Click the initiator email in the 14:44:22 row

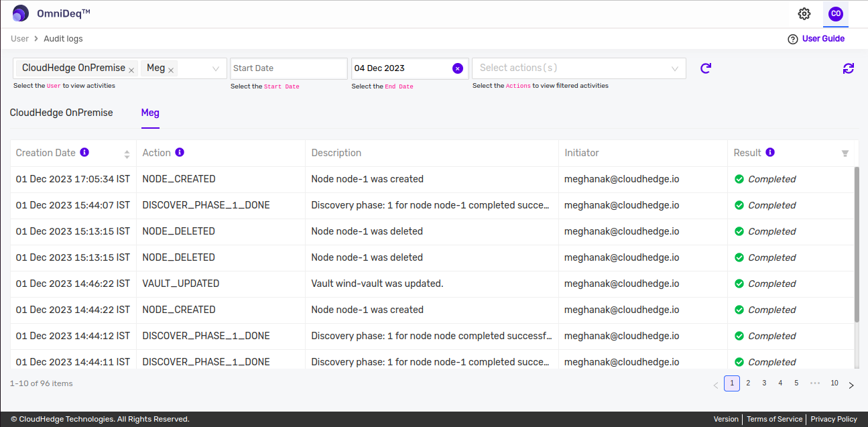(x=622, y=310)
